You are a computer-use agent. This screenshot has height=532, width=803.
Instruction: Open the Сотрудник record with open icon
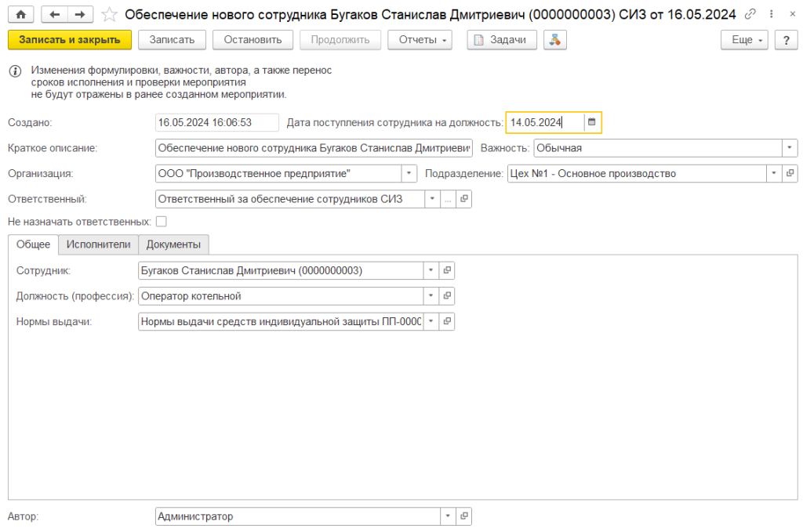pyautogui.click(x=447, y=270)
